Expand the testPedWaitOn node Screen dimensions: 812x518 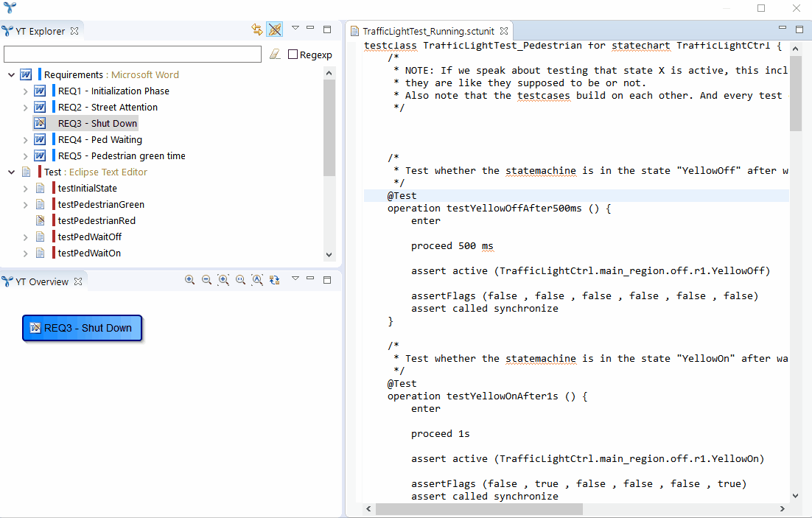25,253
